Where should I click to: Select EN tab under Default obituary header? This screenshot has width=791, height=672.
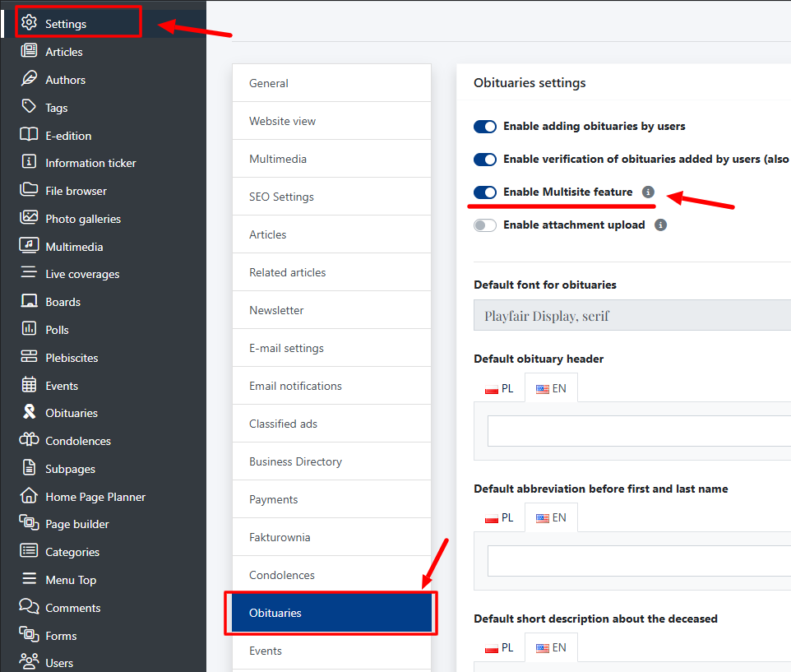pyautogui.click(x=551, y=388)
